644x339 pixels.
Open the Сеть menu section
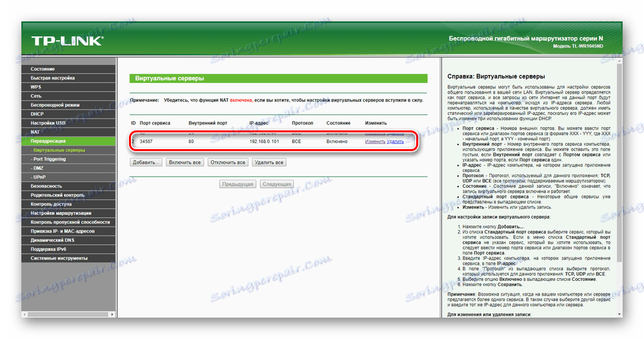click(x=69, y=96)
